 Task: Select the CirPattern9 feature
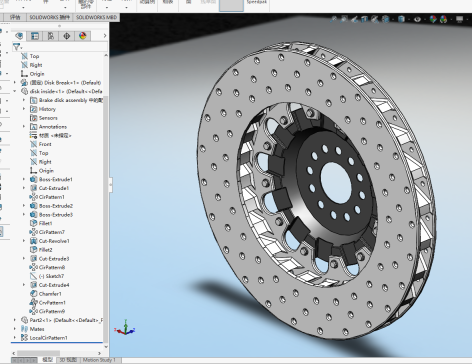coord(52,311)
